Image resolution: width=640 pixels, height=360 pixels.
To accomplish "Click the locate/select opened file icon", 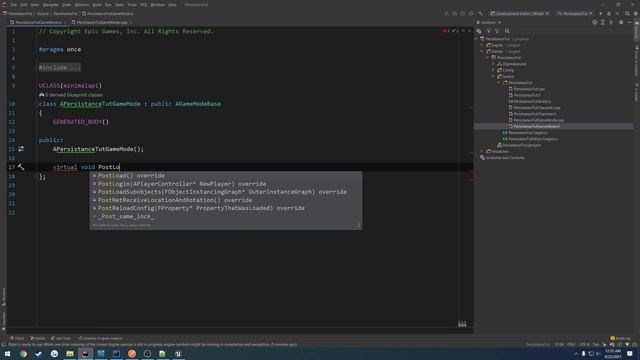I will pyautogui.click(x=594, y=22).
